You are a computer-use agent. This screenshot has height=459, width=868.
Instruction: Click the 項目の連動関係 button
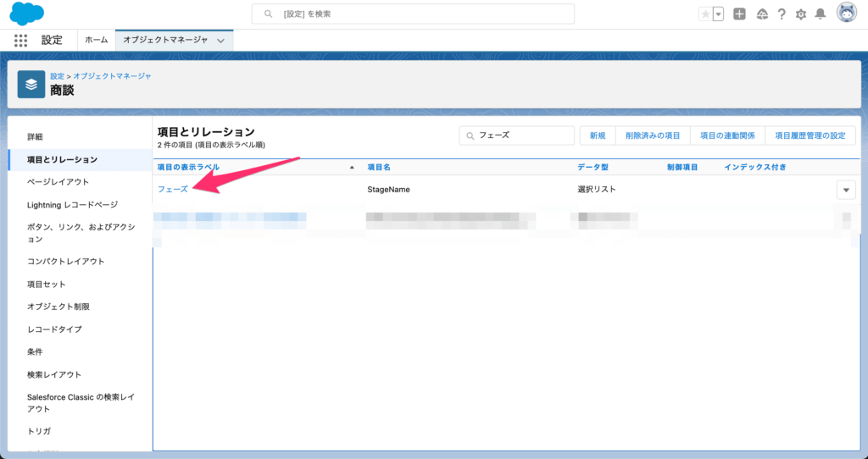[727, 135]
